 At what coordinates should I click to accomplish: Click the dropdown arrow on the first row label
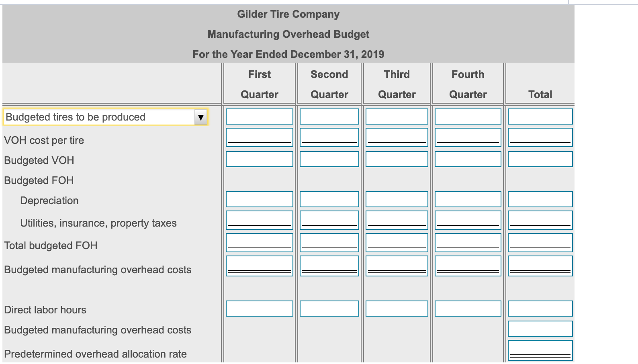tap(201, 117)
